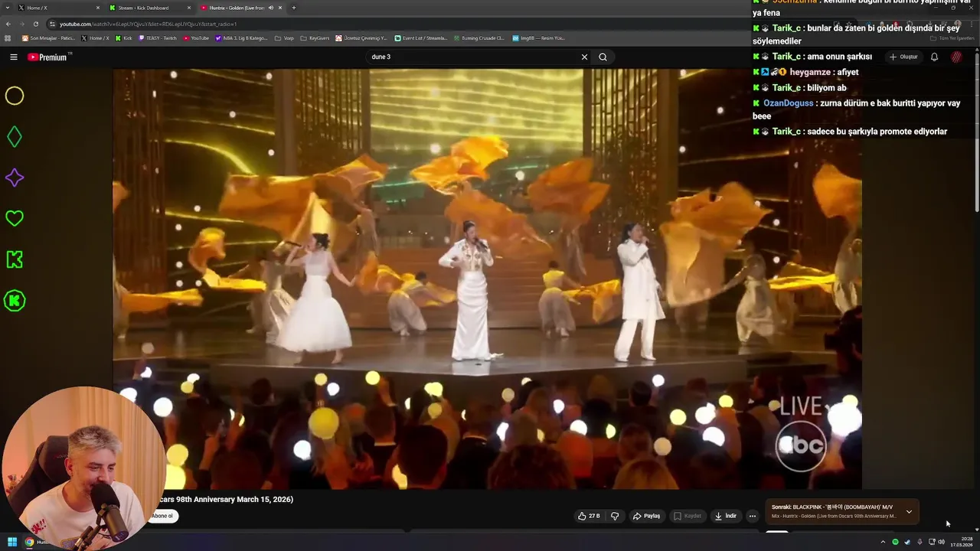980x551 pixels.
Task: Click chat user OzanDoguss's name
Action: pyautogui.click(x=789, y=103)
